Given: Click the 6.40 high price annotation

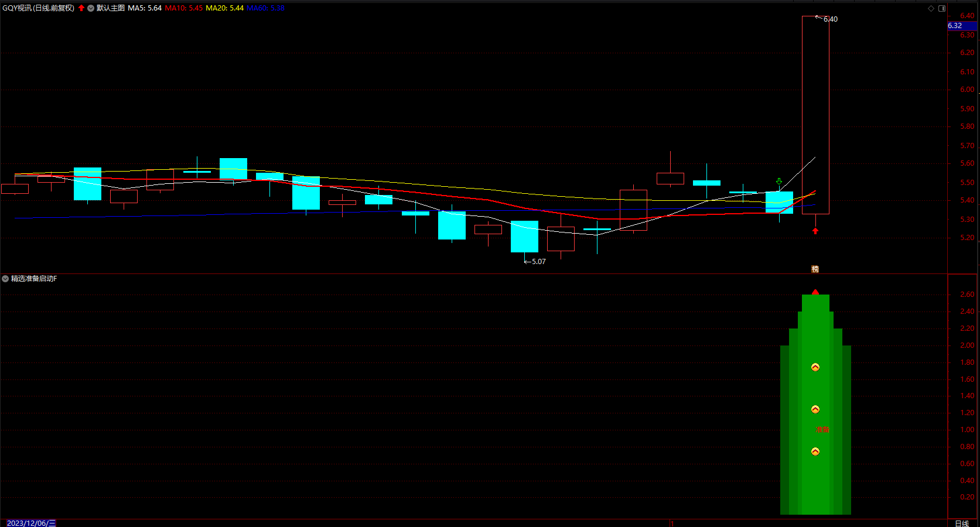Looking at the screenshot, I should coord(831,19).
